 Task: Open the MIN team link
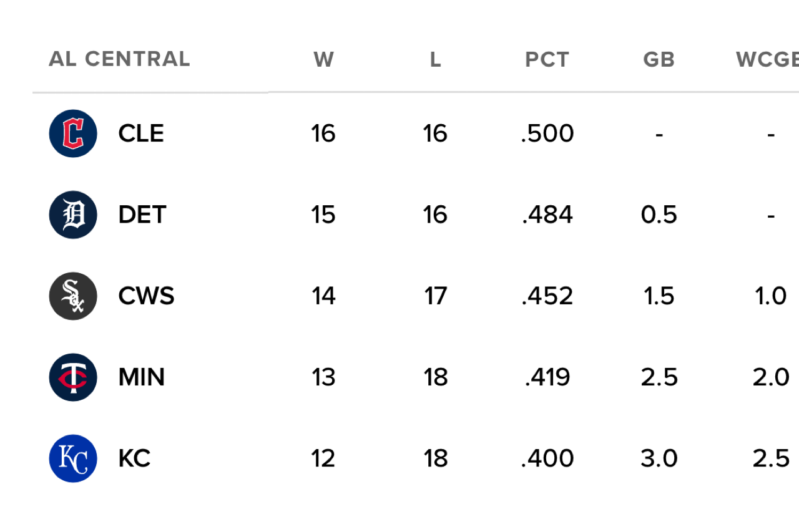click(141, 377)
